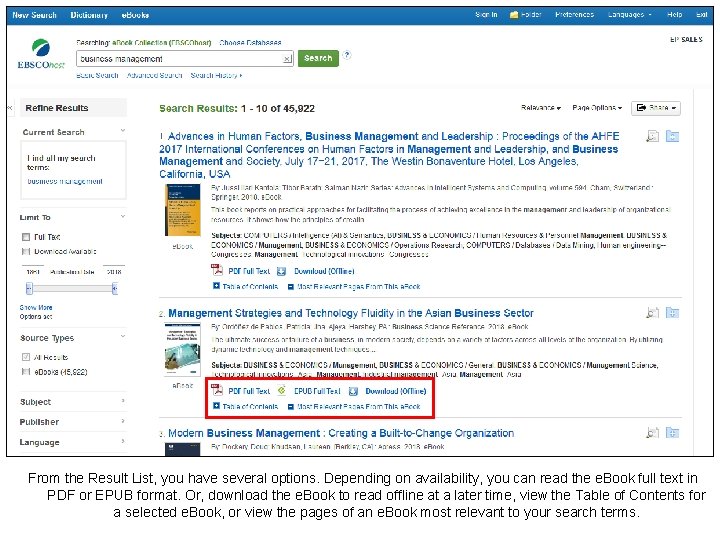Open the Choose Databases link
Viewport: 720px width, 540px height.
(250, 43)
